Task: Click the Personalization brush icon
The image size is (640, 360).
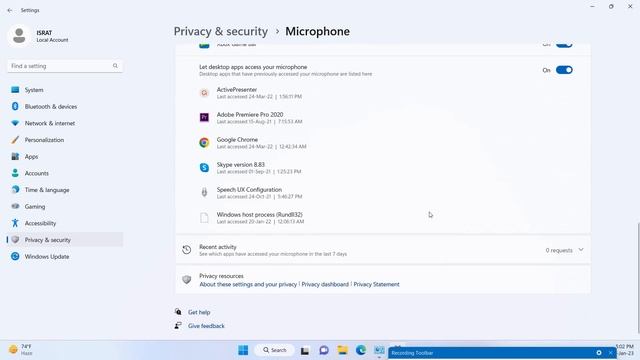Action: [15, 140]
